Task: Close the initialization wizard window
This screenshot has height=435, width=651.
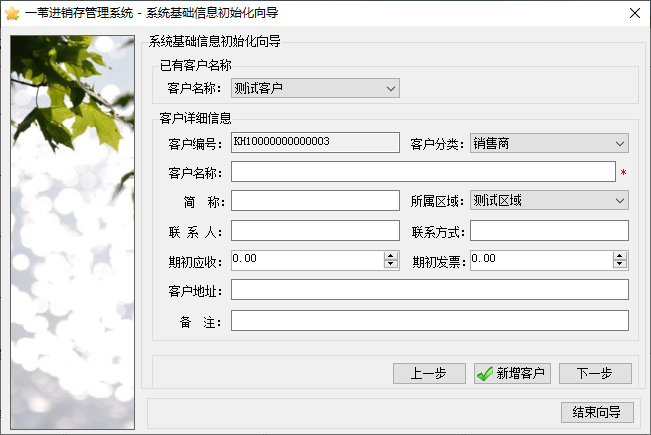Action: click(x=634, y=13)
